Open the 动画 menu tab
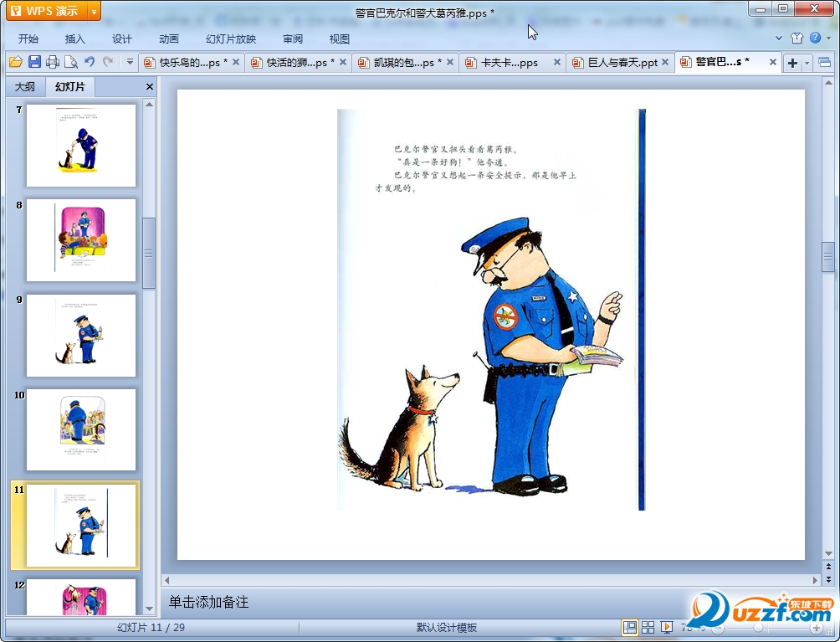Image resolution: width=840 pixels, height=642 pixels. tap(169, 39)
